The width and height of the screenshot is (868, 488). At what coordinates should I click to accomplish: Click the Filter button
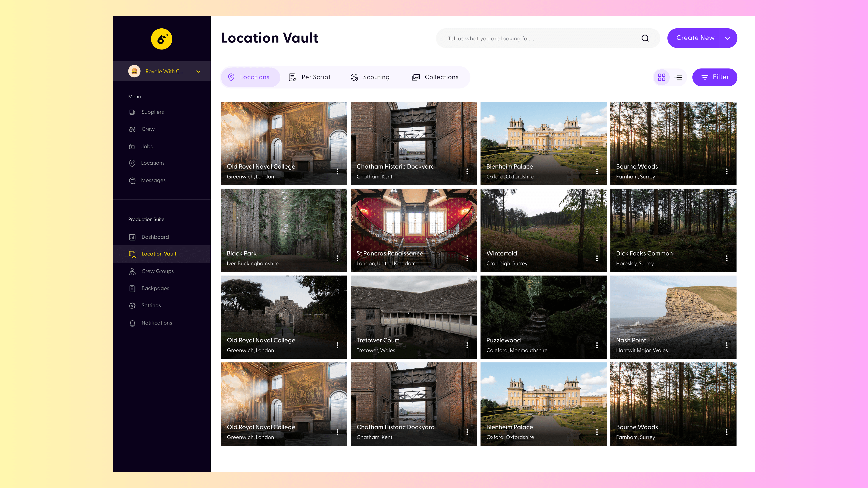click(x=714, y=77)
